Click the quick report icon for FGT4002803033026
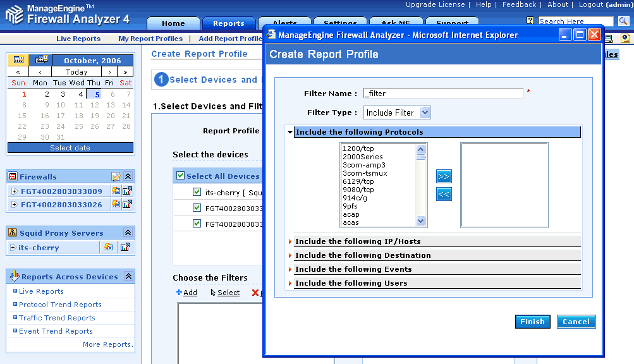This screenshot has width=634, height=364. click(116, 204)
